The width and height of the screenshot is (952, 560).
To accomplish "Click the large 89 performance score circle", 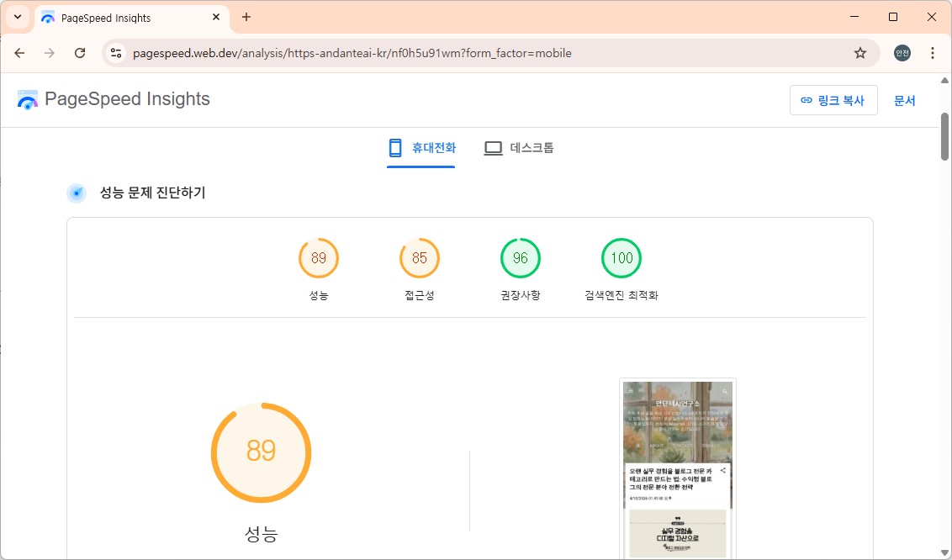I will pyautogui.click(x=261, y=452).
